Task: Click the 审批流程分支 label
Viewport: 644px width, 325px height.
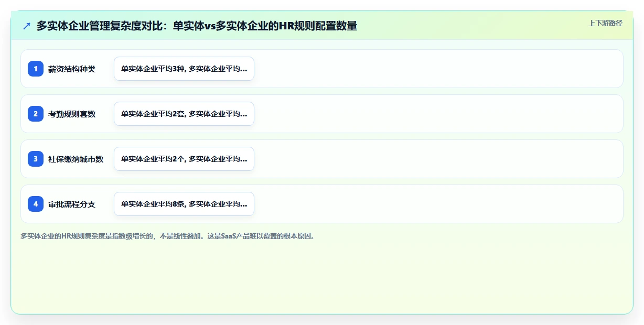Action: [x=72, y=204]
